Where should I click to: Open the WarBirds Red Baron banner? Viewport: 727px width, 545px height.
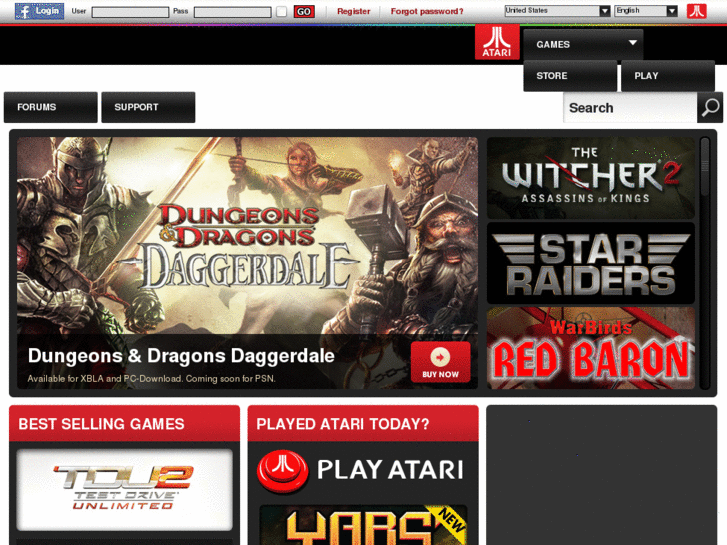point(590,348)
